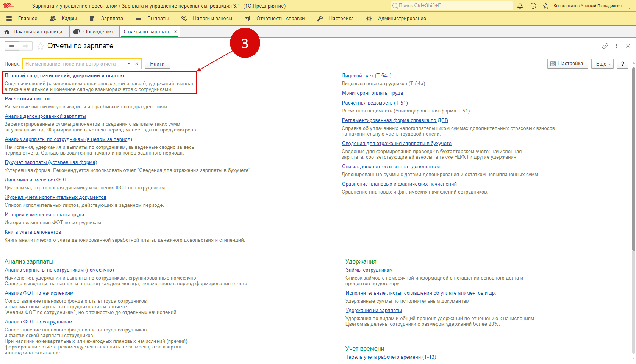Screen dimensions: 636x364
Task: Open Табель учета рабочего времени (Т-13)
Action: [x=391, y=357]
